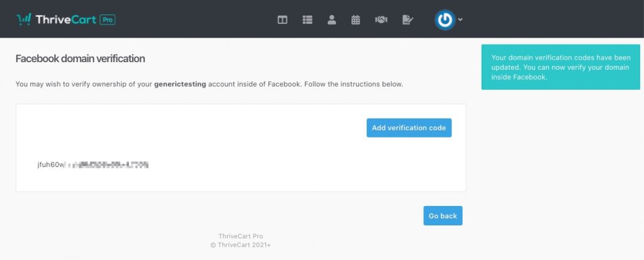This screenshot has height=260, width=644.
Task: Open the dashboard layout icon
Action: point(282,19)
